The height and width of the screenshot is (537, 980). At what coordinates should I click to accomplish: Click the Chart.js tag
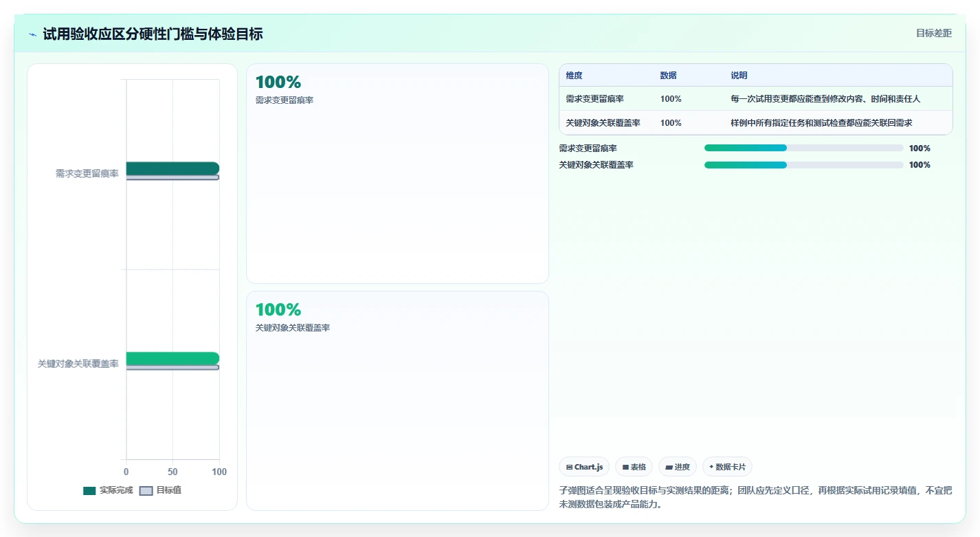[584, 467]
